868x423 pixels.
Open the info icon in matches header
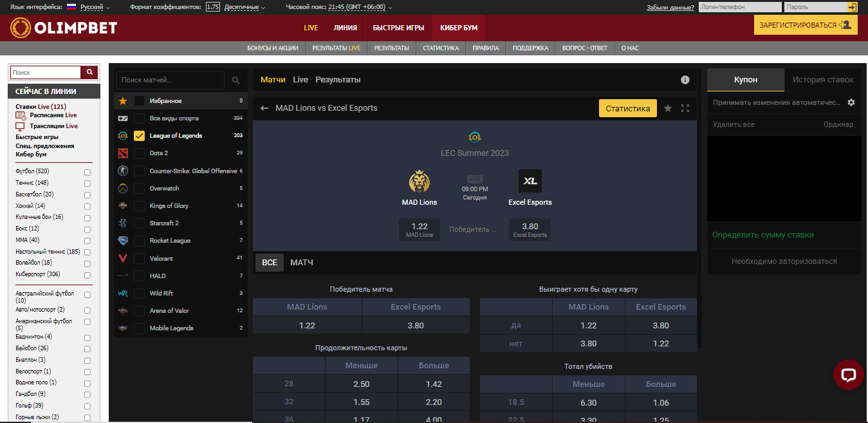[685, 80]
